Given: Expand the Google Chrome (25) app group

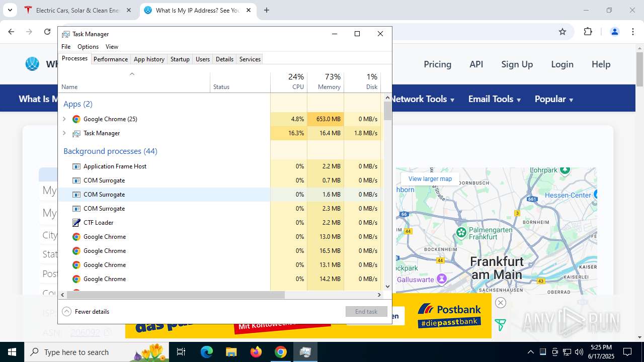Looking at the screenshot, I should click(64, 119).
